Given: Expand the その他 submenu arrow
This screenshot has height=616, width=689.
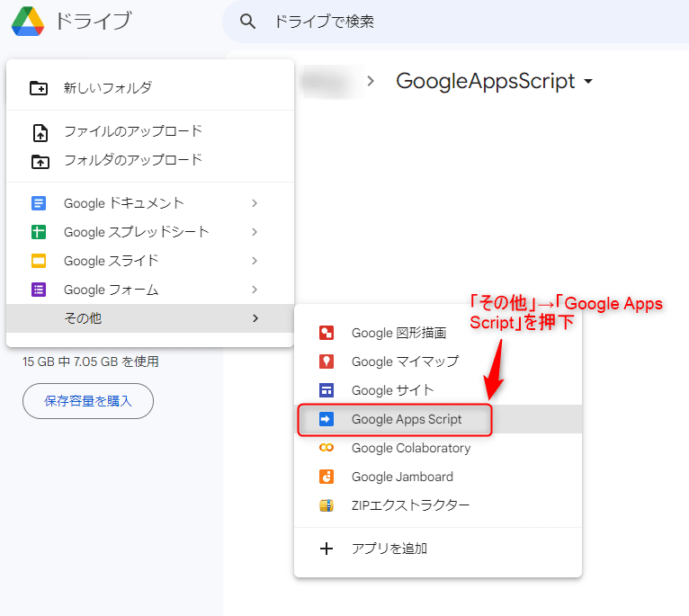Looking at the screenshot, I should [x=255, y=318].
